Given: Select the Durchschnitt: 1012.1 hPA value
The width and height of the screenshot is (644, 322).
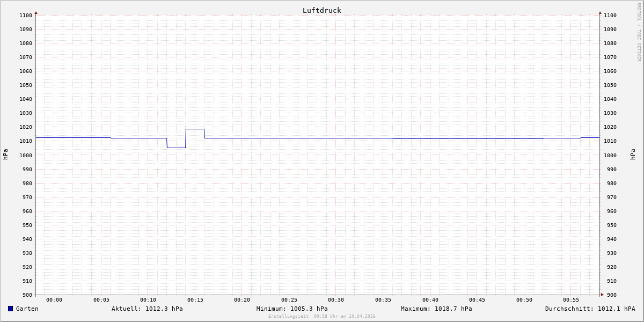Looking at the screenshot, I should tap(590, 309).
